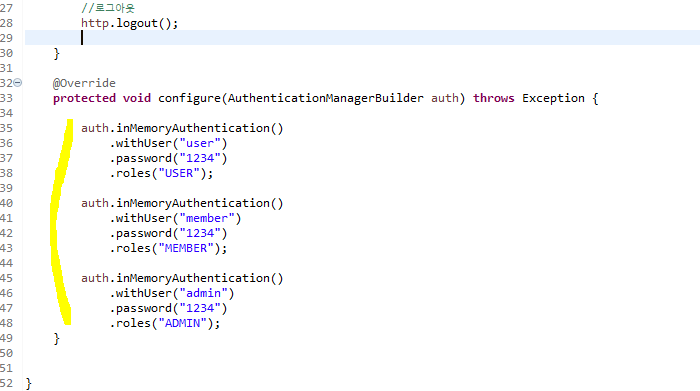Click the http.logout(); statement
This screenshot has height=391, width=700.
[x=129, y=23]
